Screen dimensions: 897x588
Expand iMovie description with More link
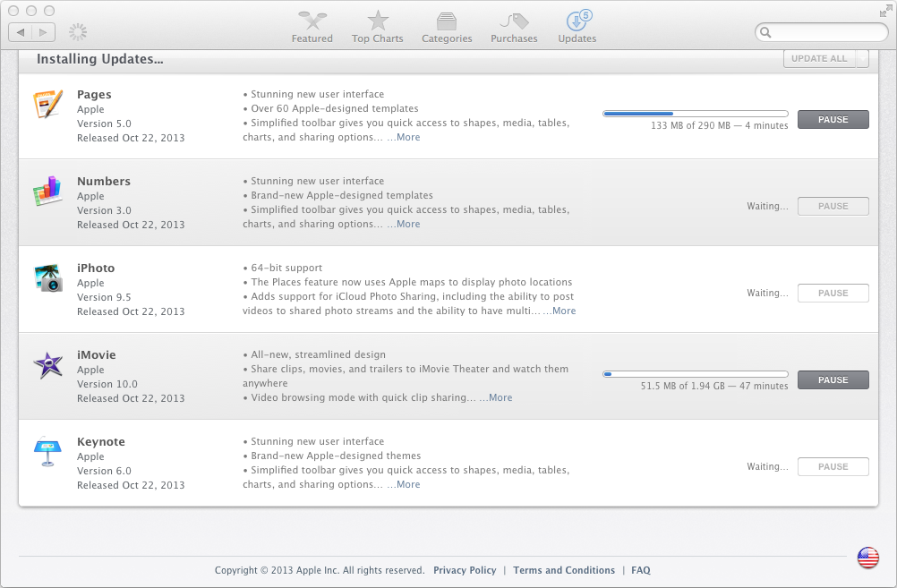(x=500, y=397)
